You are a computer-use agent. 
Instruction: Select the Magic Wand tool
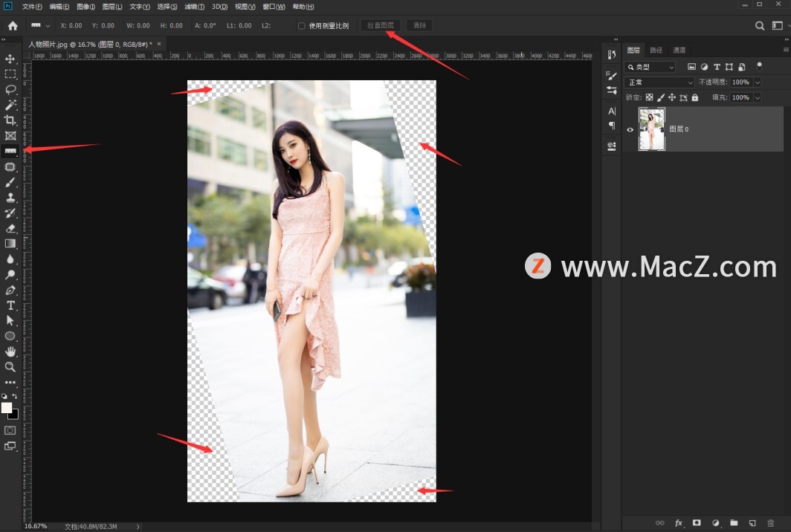click(10, 105)
